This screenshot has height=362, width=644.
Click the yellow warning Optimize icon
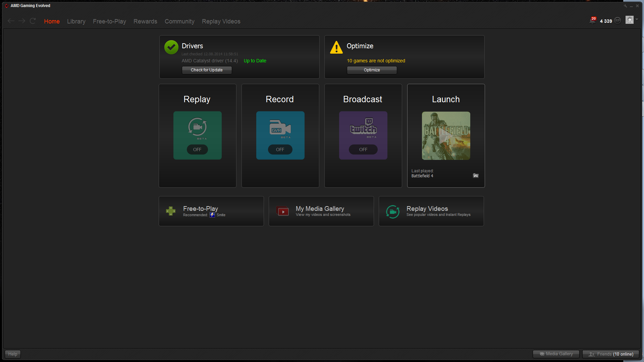pos(336,47)
